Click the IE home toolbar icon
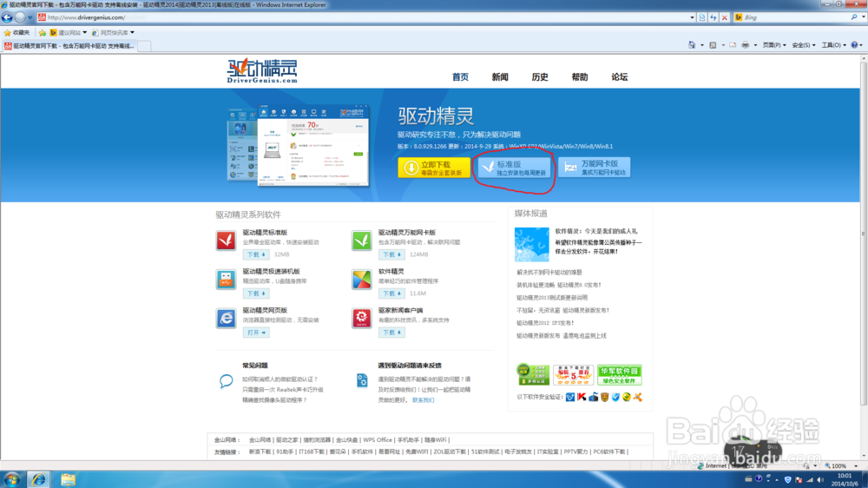 coord(692,45)
